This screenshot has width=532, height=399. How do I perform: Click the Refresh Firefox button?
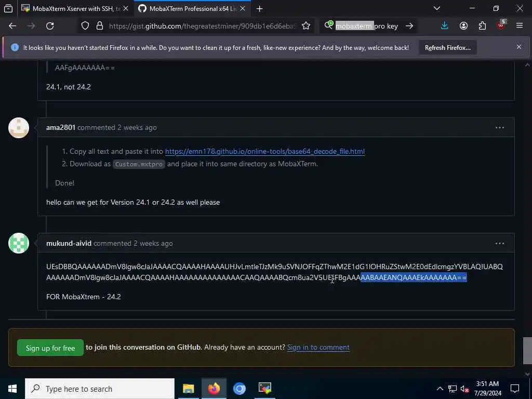[447, 48]
